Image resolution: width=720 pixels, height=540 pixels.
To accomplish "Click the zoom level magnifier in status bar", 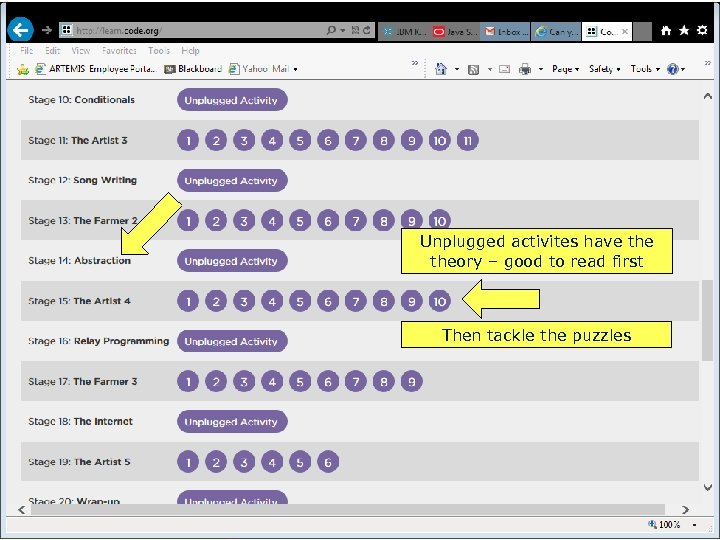I will tap(652, 524).
